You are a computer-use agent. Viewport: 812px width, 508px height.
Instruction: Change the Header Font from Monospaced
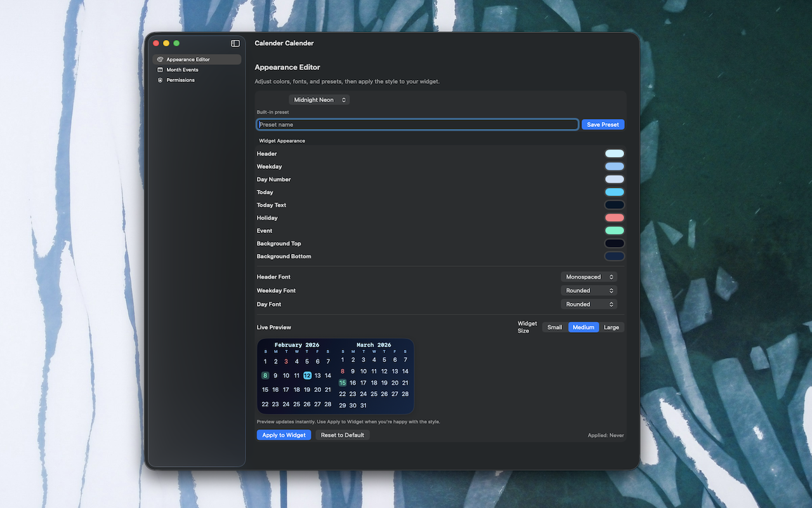coord(588,276)
